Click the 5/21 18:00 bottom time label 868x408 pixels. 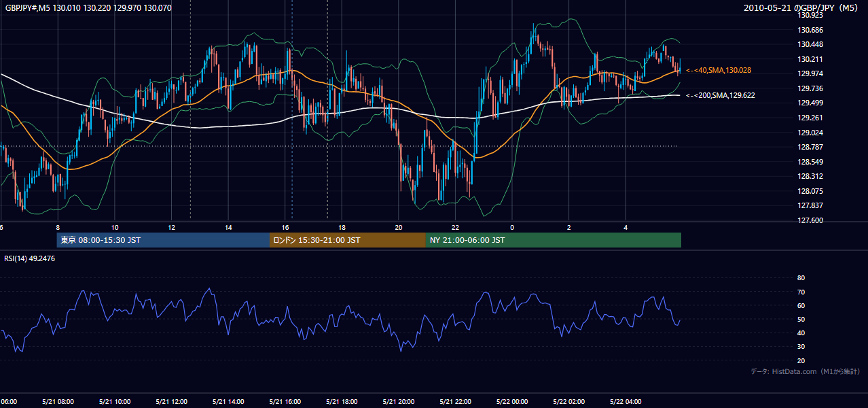pos(342,402)
